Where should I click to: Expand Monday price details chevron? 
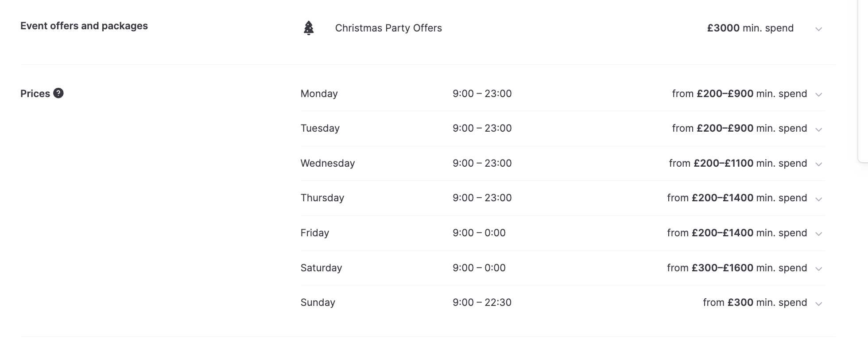(818, 94)
